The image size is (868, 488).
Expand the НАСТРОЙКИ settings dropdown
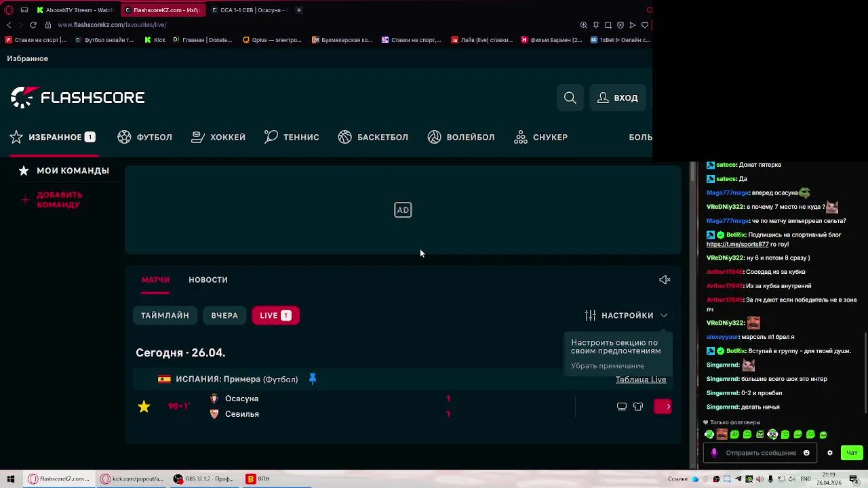626,315
